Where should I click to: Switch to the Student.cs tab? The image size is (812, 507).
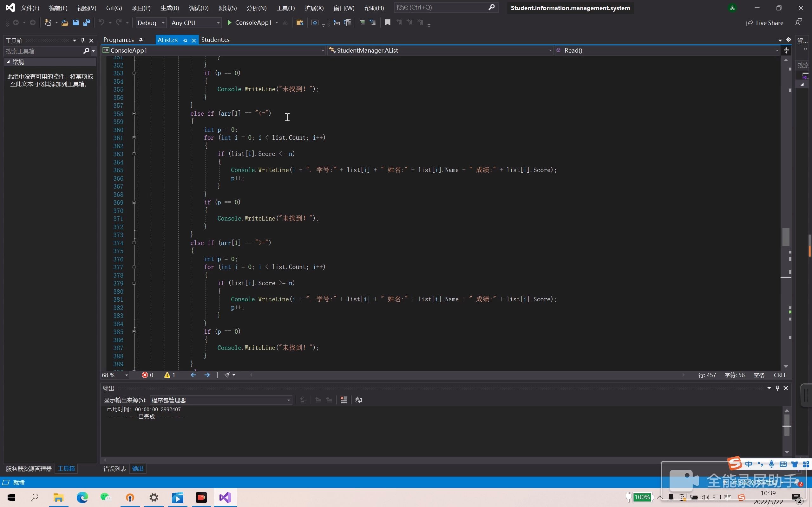pos(216,40)
